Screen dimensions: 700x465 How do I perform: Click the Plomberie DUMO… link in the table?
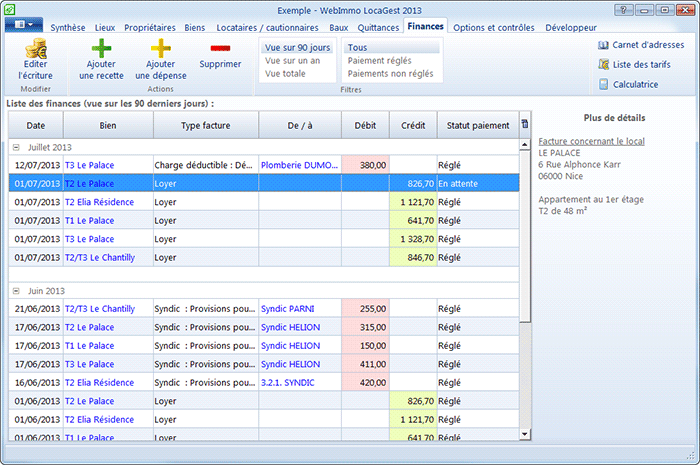pos(299,165)
